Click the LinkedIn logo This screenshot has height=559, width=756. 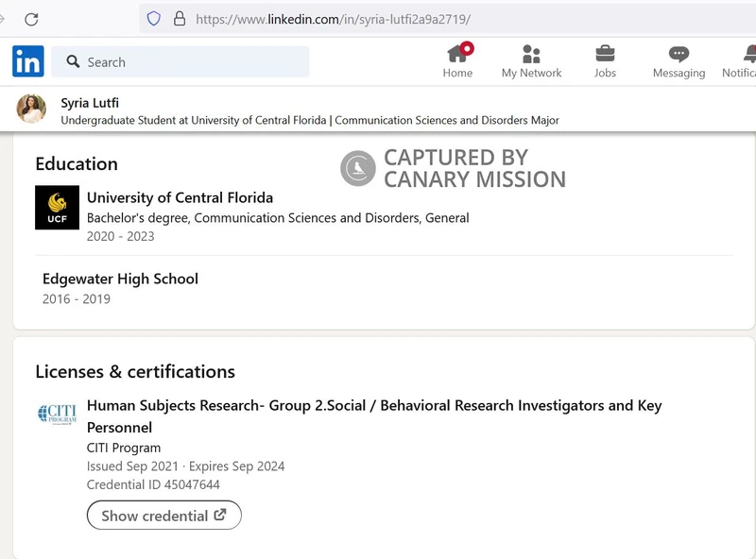(27, 61)
